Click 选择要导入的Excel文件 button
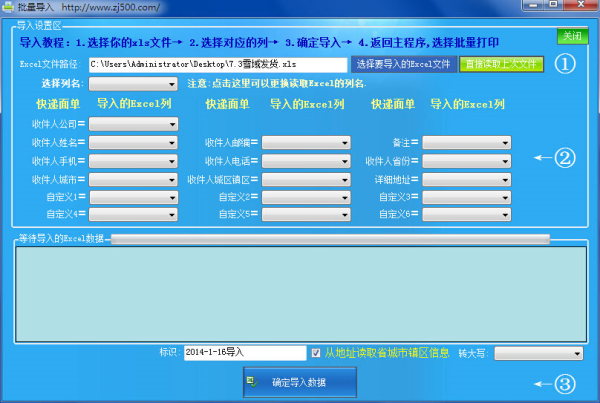 (x=404, y=64)
